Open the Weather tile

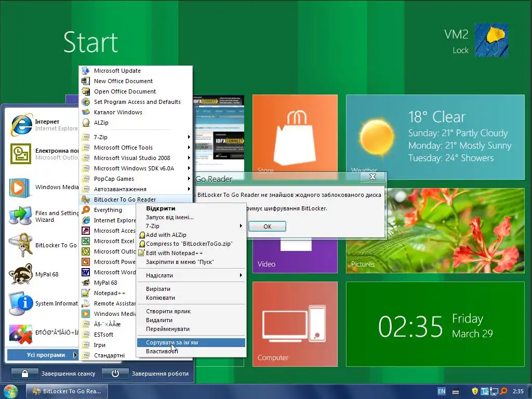435,134
